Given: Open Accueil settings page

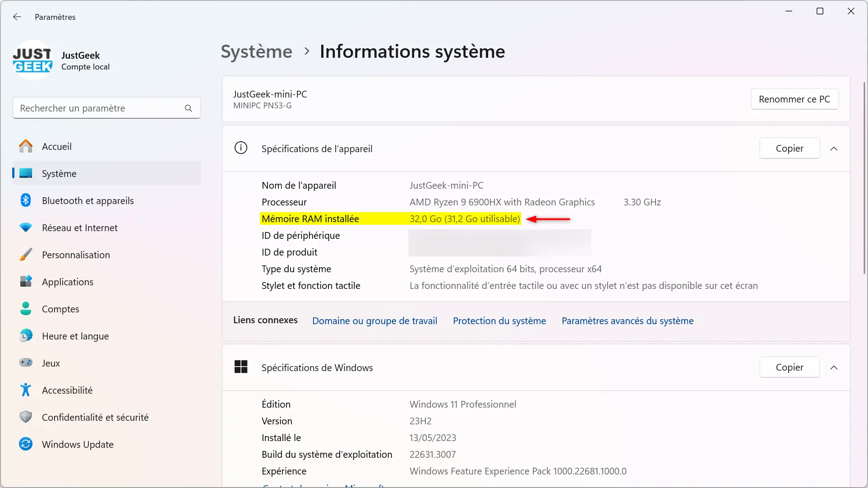Looking at the screenshot, I should 107,146.
